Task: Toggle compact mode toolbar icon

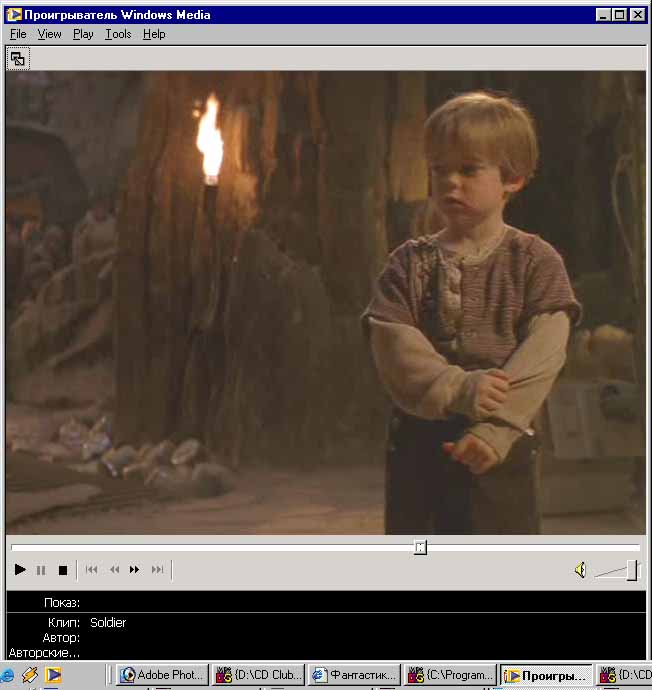Action: tap(18, 59)
